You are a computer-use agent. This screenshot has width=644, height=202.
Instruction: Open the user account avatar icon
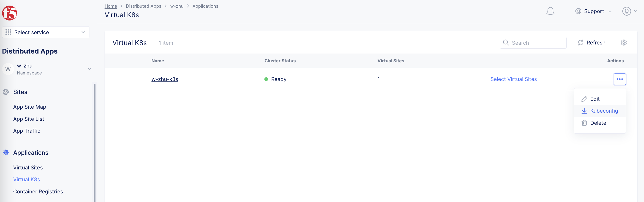point(627,11)
